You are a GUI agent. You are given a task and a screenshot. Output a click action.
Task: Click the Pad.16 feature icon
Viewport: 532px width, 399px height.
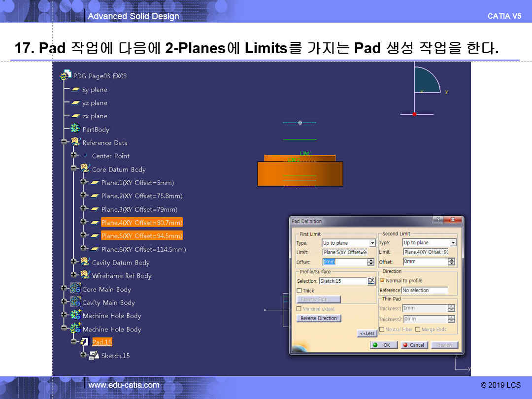(x=85, y=342)
